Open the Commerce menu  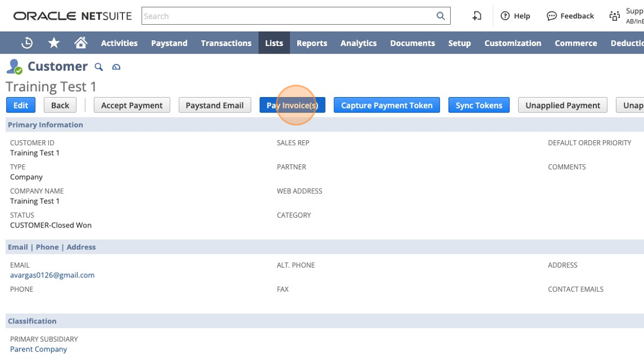(x=576, y=43)
